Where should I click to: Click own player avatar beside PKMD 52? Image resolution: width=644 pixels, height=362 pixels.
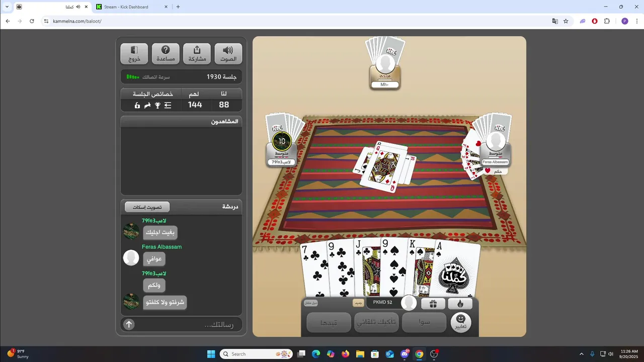pos(409,303)
